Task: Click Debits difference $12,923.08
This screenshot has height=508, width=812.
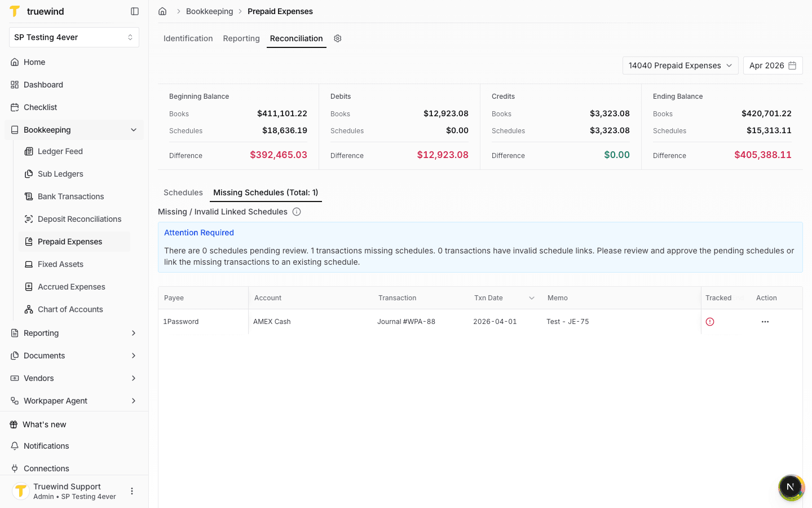Action: pos(443,155)
